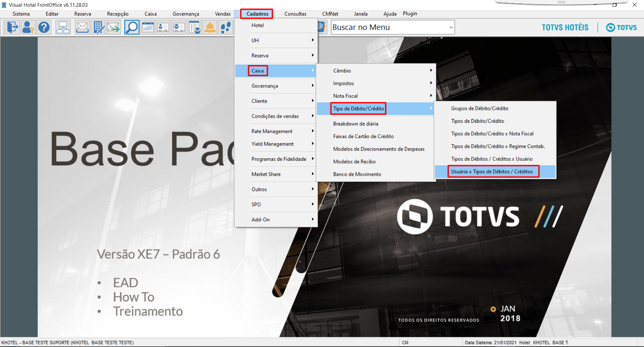
Task: Expand the UH submenu
Action: (x=276, y=40)
